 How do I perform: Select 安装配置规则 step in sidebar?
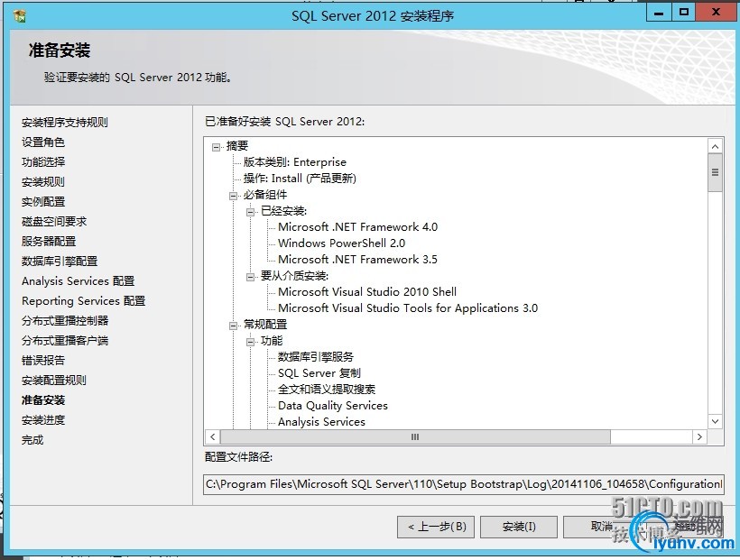(54, 381)
